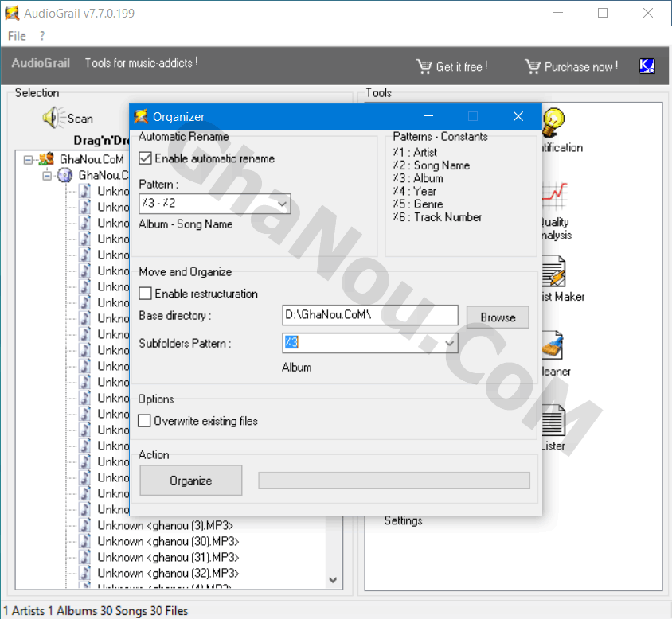Image resolution: width=672 pixels, height=619 pixels.
Task: Click the AudioGrail app icon in title bar
Action: point(12,13)
